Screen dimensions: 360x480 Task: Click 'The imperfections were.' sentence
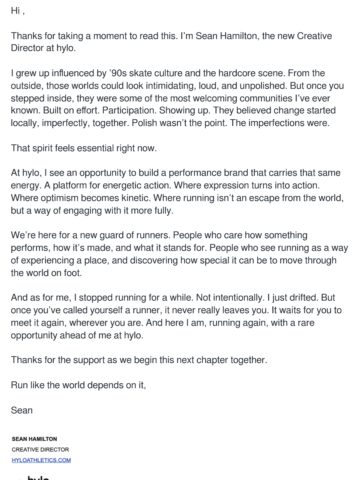[280, 123]
